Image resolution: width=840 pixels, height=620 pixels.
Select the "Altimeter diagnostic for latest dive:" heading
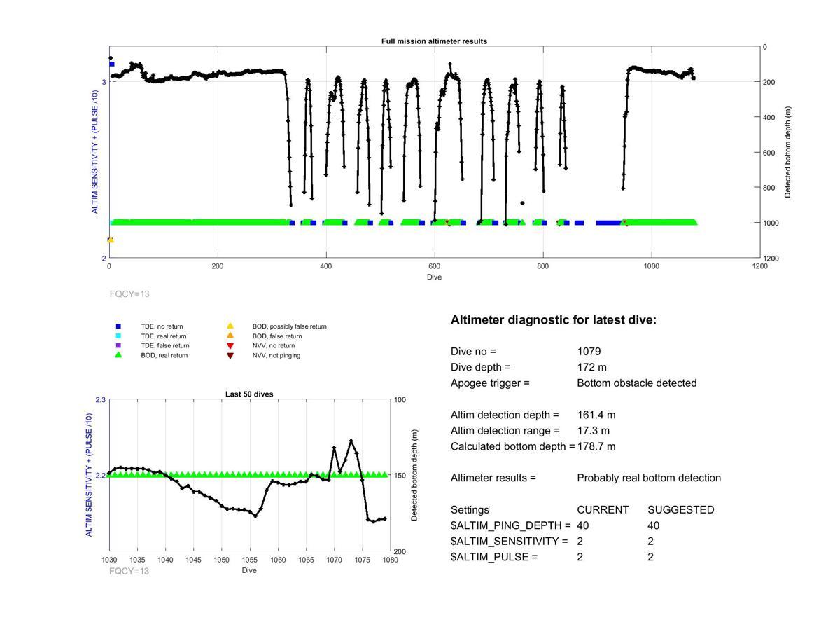click(554, 320)
